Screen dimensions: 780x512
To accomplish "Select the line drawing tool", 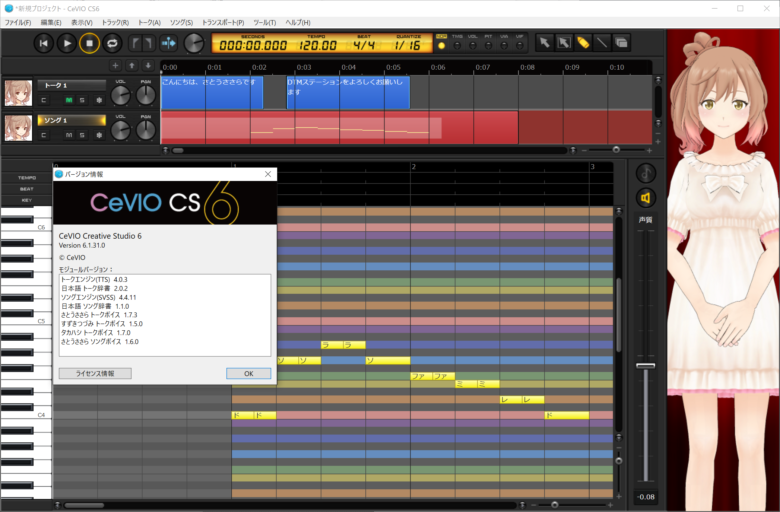I will [602, 43].
